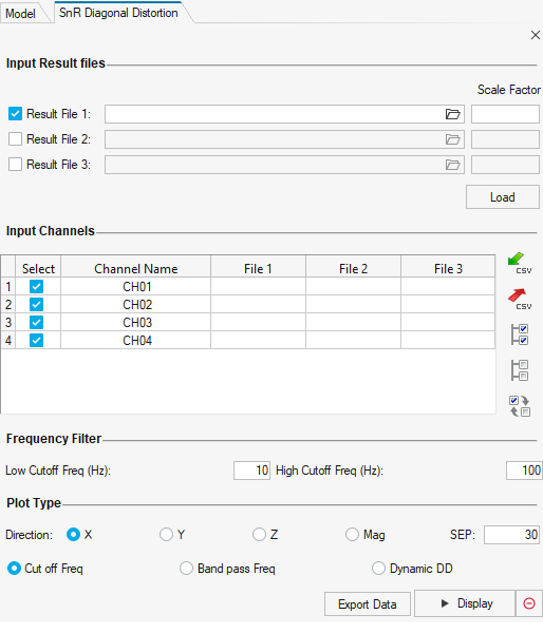This screenshot has width=543, height=622.
Task: Click the export CSV red arrow icon
Action: 519,299
